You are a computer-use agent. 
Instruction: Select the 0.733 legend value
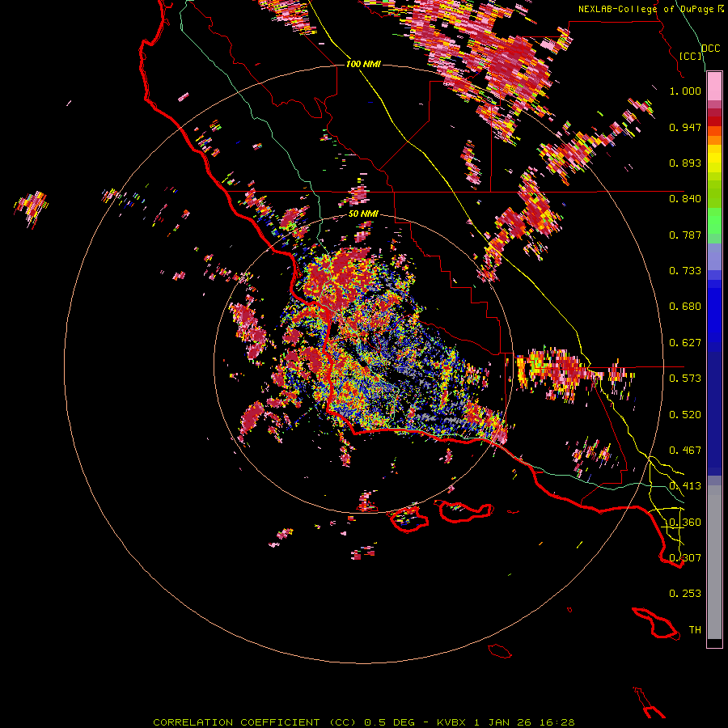click(685, 271)
